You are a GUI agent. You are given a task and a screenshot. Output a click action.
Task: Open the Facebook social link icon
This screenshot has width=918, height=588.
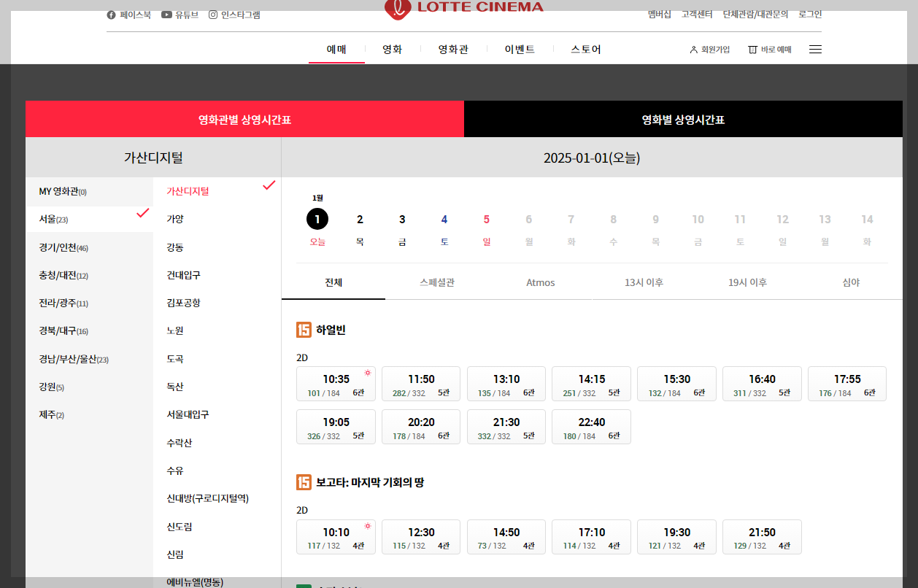pos(111,15)
